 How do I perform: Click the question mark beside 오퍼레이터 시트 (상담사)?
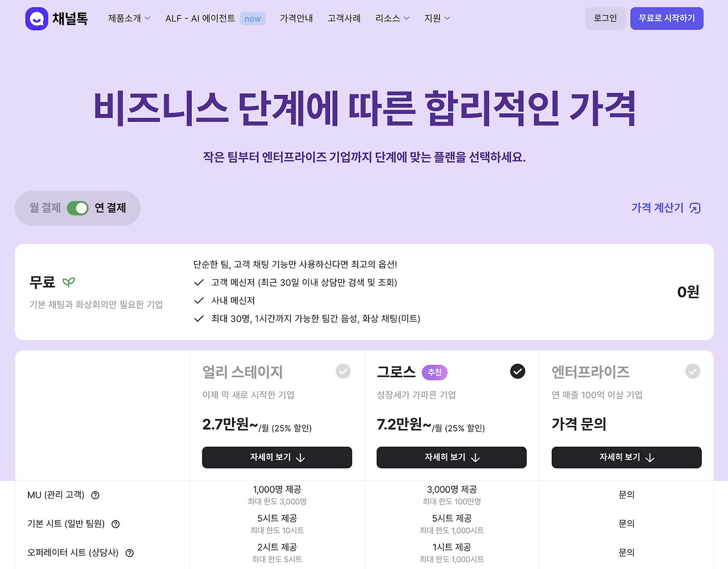[129, 552]
